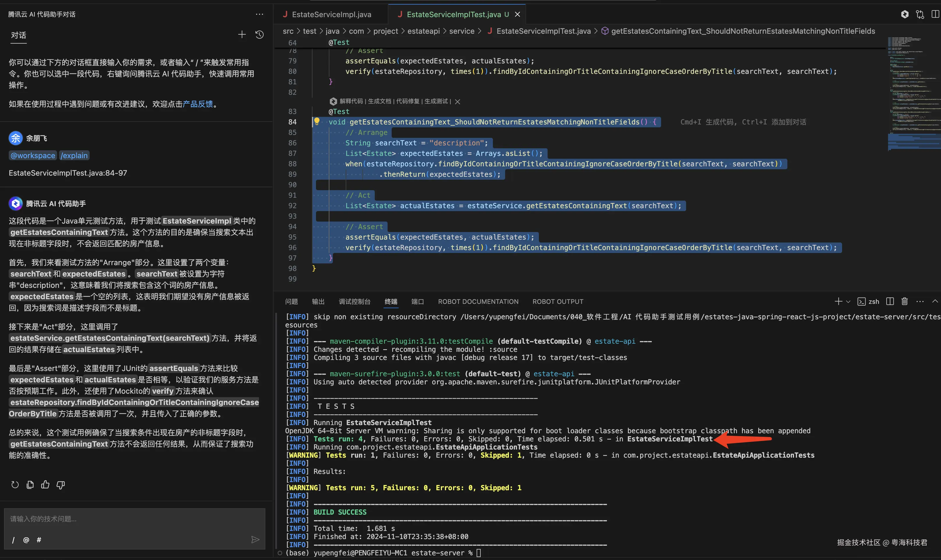The width and height of the screenshot is (941, 560).
Task: Split the terminal panel
Action: [890, 301]
